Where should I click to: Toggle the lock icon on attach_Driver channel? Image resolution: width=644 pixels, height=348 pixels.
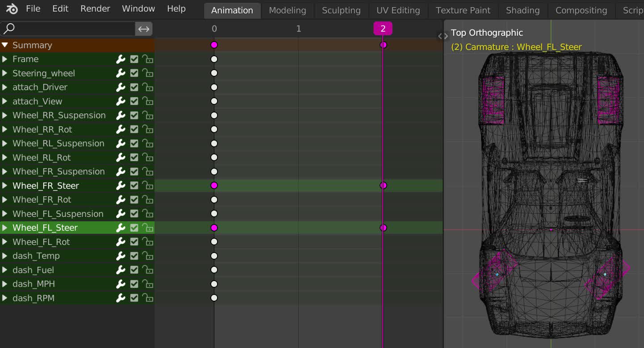point(147,87)
